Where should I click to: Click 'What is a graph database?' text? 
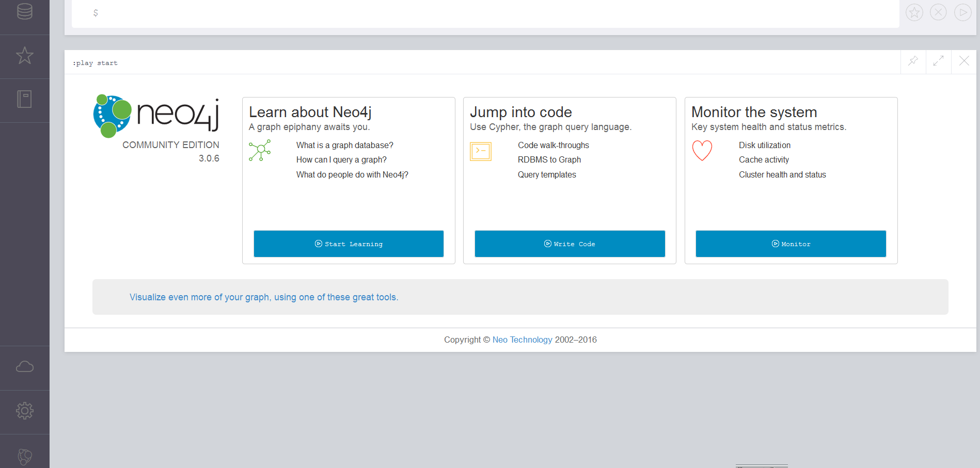tap(345, 146)
